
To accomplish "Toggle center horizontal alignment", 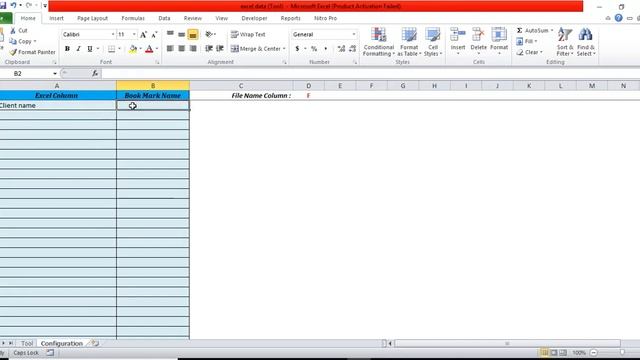I will click(x=181, y=49).
